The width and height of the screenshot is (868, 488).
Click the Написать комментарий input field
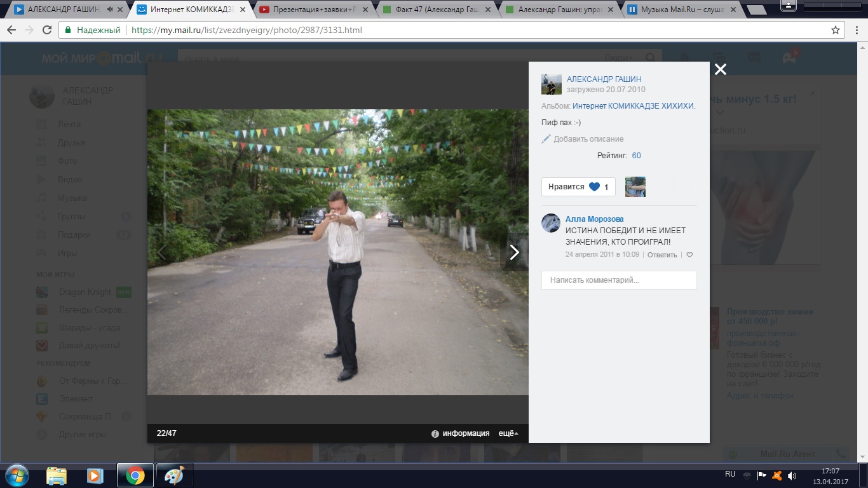coord(619,280)
